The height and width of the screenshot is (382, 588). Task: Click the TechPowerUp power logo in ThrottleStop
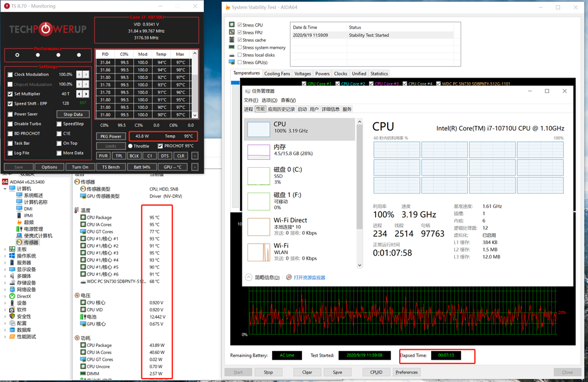click(46, 29)
